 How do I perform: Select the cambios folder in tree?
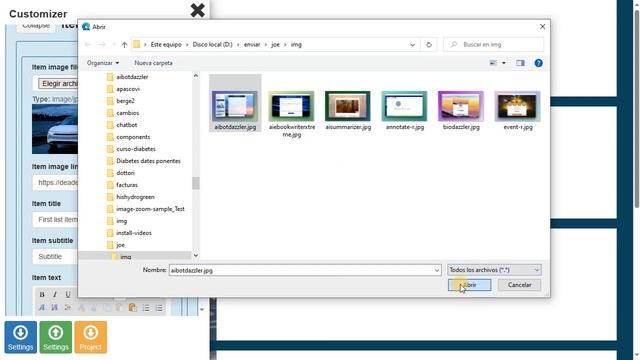pyautogui.click(x=127, y=113)
